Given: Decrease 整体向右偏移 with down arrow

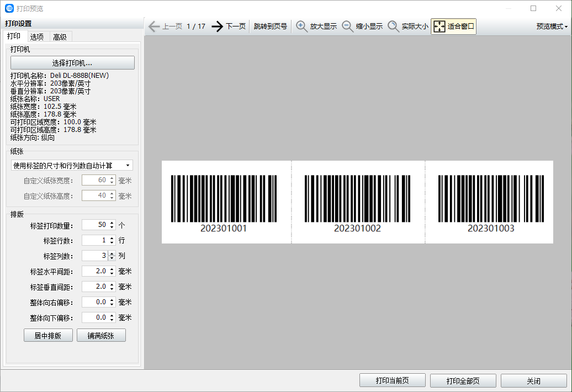Looking at the screenshot, I should tap(112, 305).
